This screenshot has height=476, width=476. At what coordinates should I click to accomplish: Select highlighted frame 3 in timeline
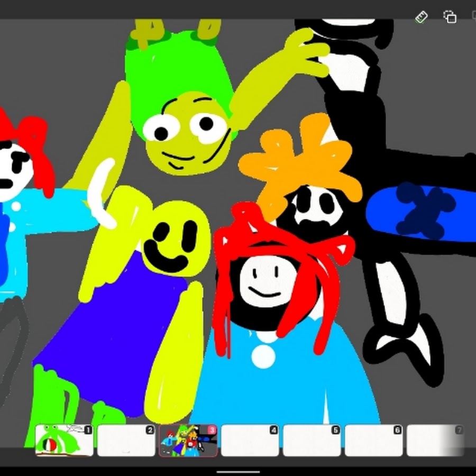coord(188,440)
